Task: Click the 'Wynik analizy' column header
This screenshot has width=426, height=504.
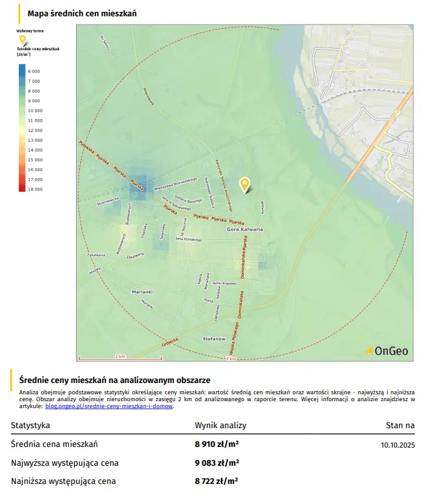Action: click(x=220, y=425)
